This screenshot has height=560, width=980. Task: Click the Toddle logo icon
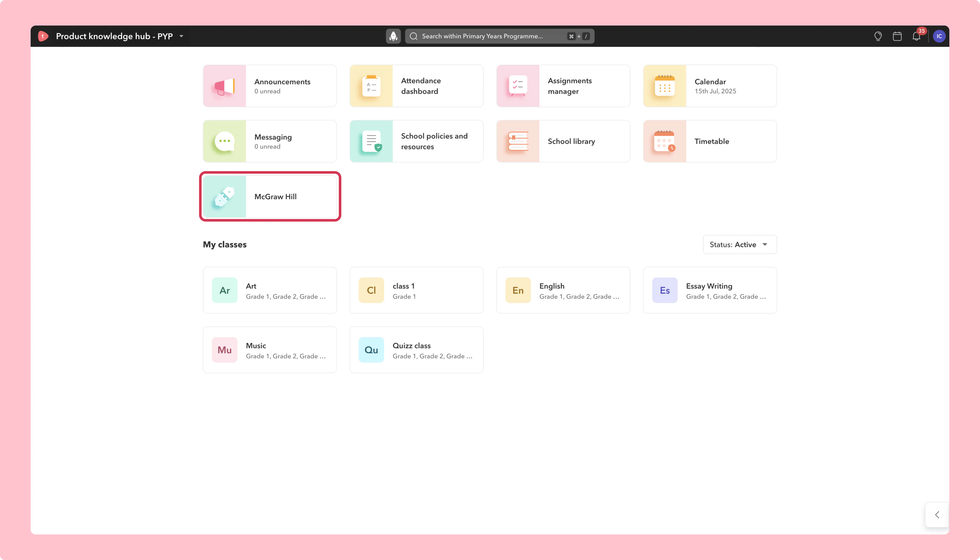click(43, 36)
